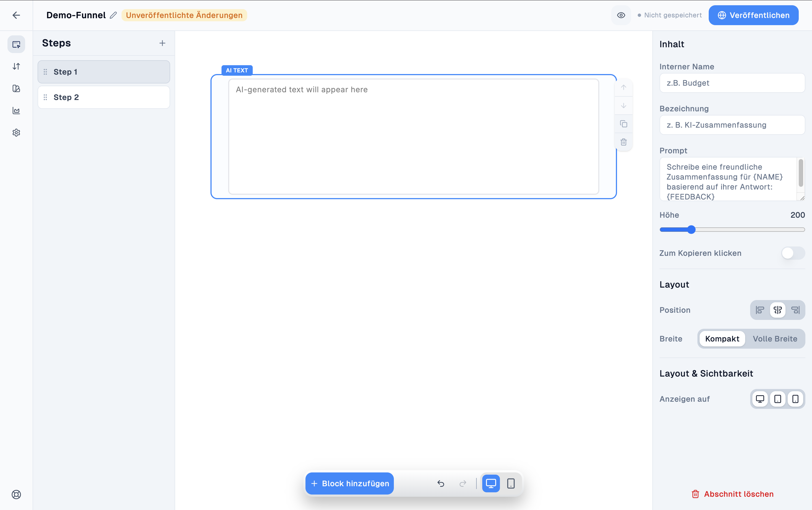The height and width of the screenshot is (510, 812).
Task: Open the sort arrows sidebar icon
Action: pyautogui.click(x=16, y=67)
